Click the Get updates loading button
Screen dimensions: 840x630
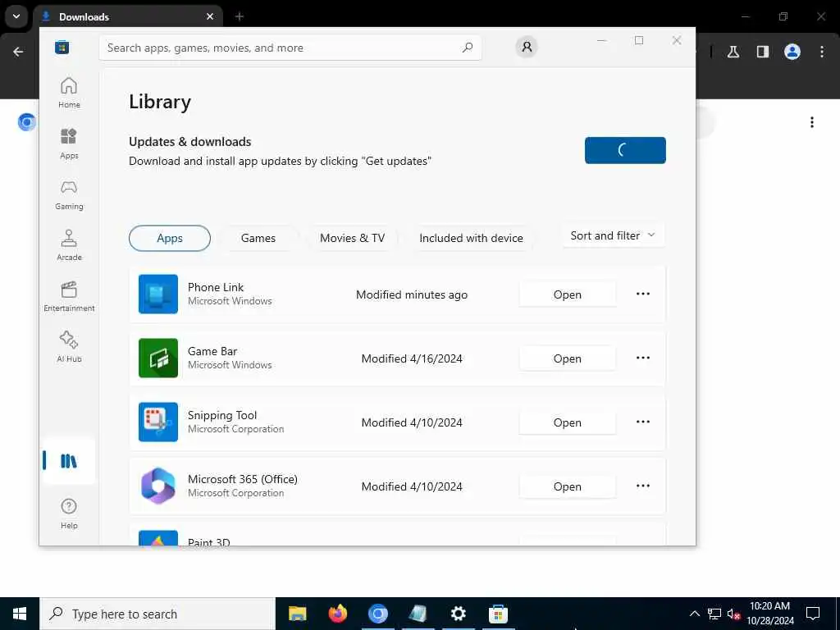[625, 151]
